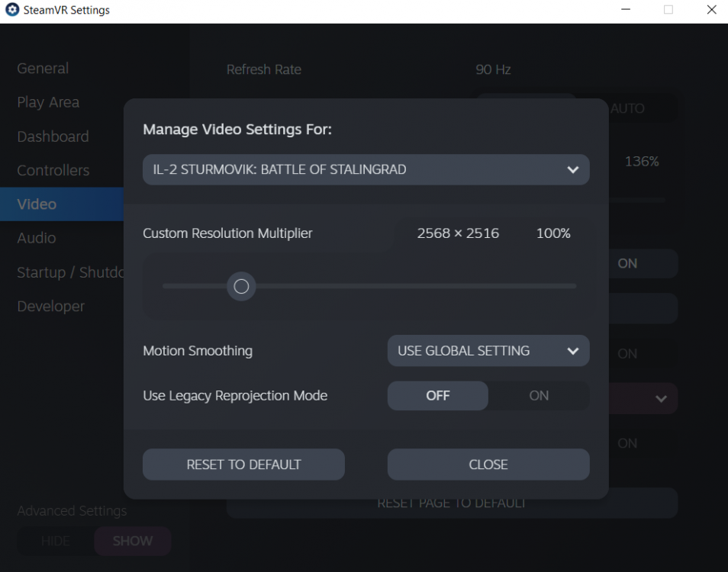
Task: Click the game selection dropdown chevron
Action: pos(573,170)
